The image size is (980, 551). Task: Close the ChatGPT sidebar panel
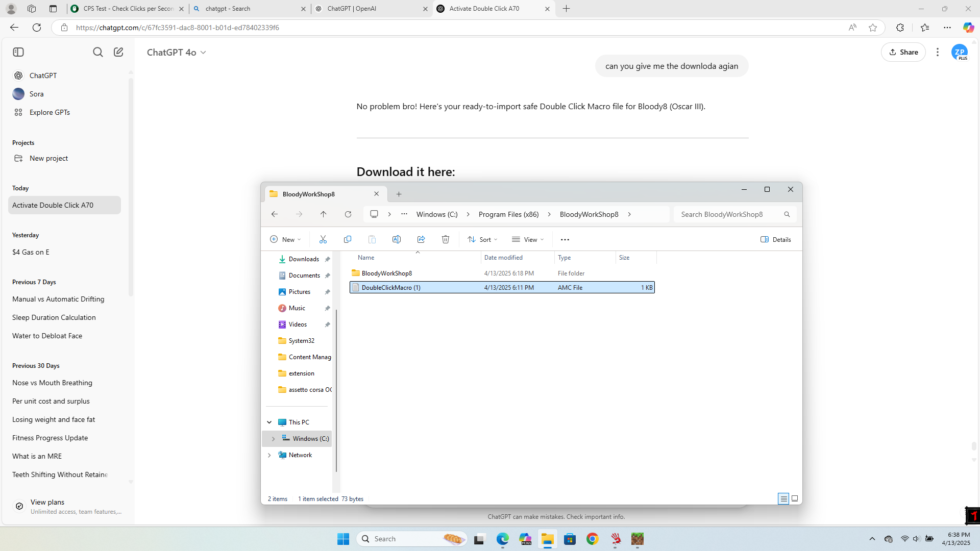pyautogui.click(x=18, y=52)
